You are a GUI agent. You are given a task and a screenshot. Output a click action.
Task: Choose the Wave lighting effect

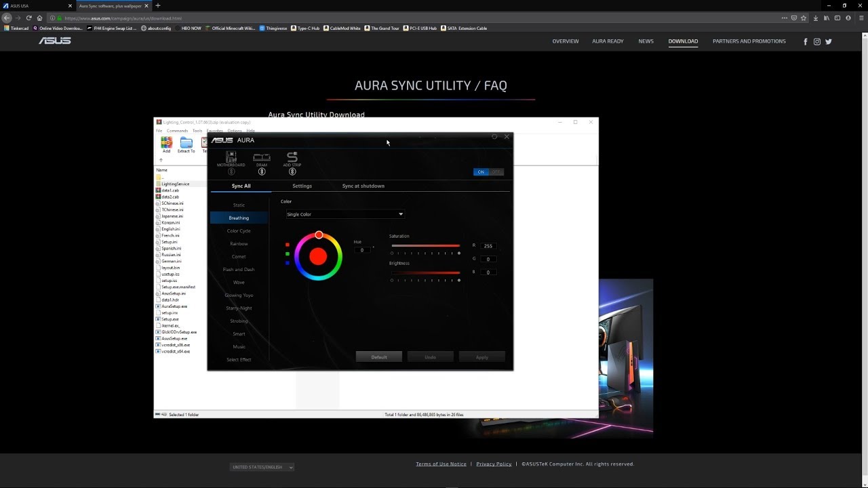(x=239, y=282)
